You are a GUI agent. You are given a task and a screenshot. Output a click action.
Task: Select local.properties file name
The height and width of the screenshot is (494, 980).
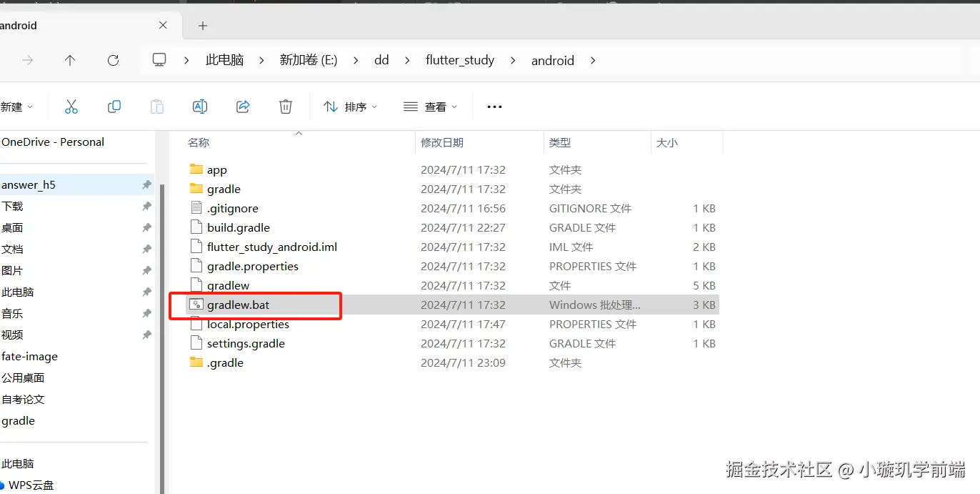[248, 324]
